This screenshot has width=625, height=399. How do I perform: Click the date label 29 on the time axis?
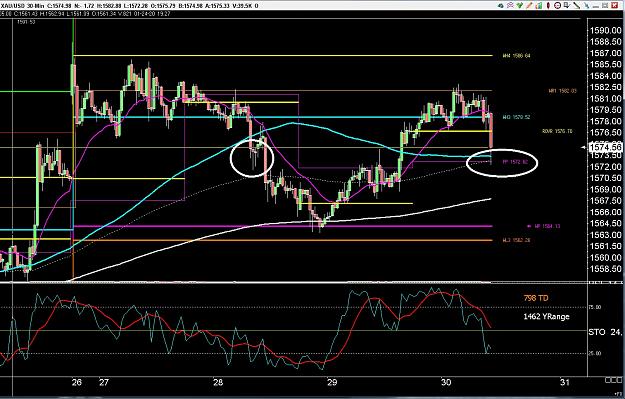pos(332,382)
